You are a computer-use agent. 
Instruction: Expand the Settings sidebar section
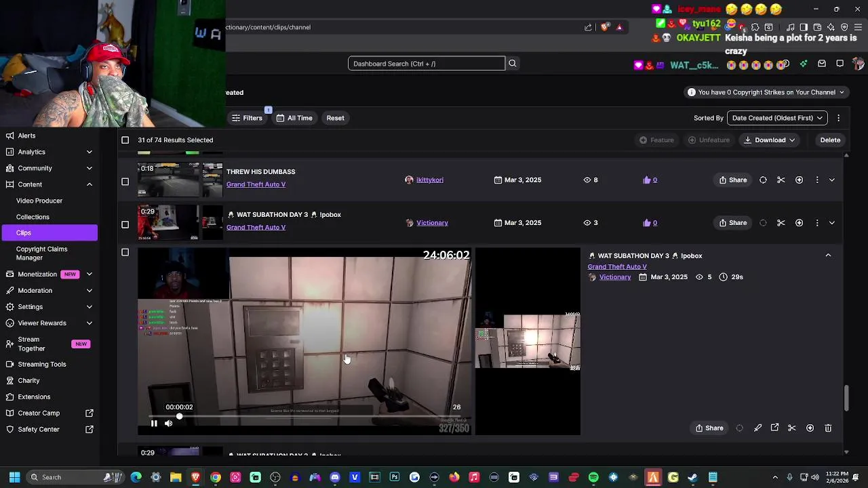[89, 307]
